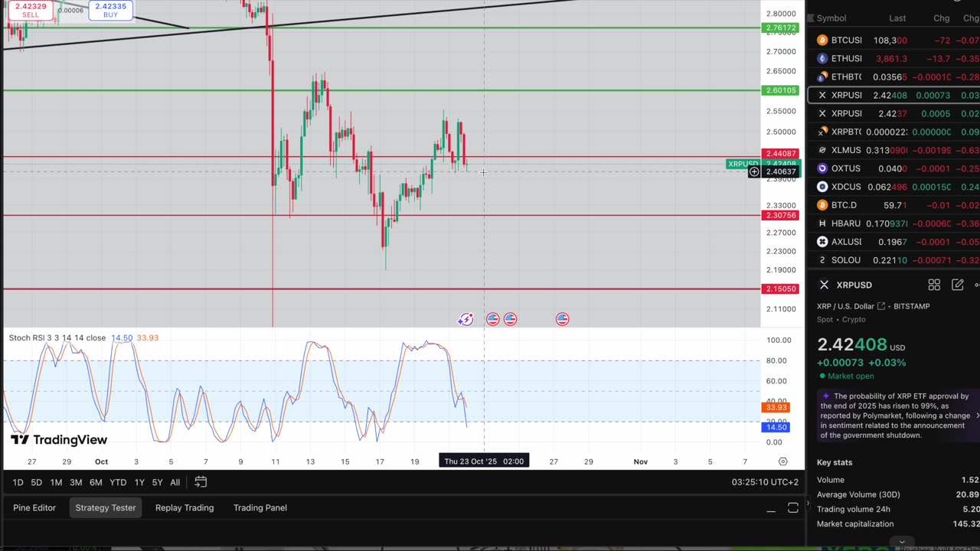
Task: Select the 1D time range
Action: pos(18,482)
